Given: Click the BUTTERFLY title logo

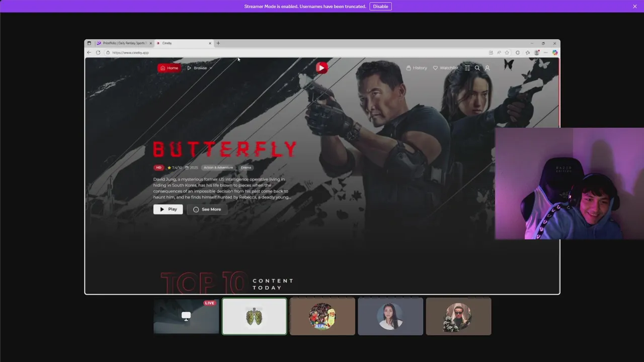Looking at the screenshot, I should click(x=225, y=149).
